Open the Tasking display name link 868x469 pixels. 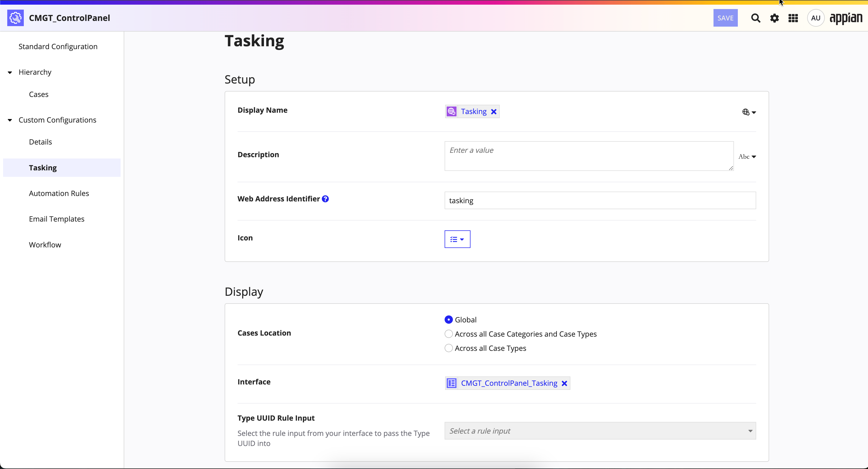(473, 111)
